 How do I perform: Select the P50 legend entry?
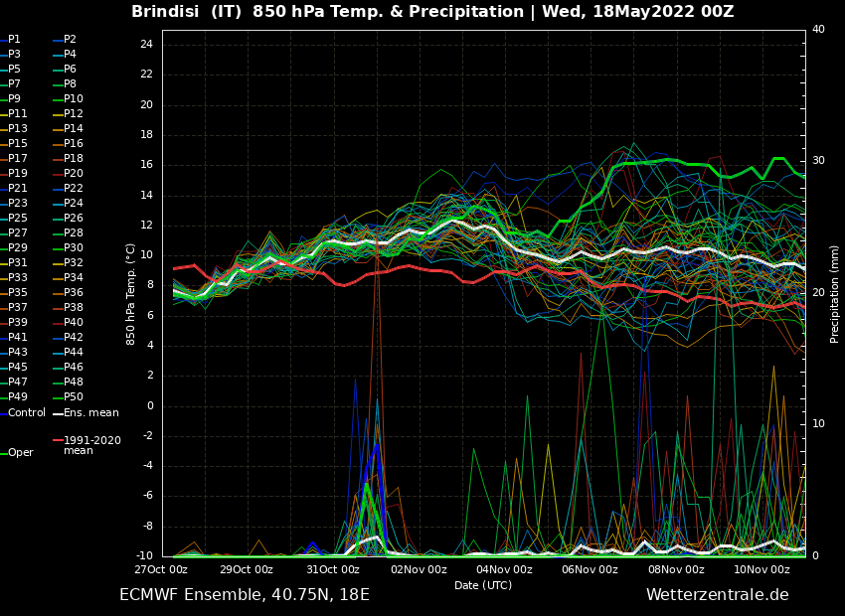(x=74, y=397)
